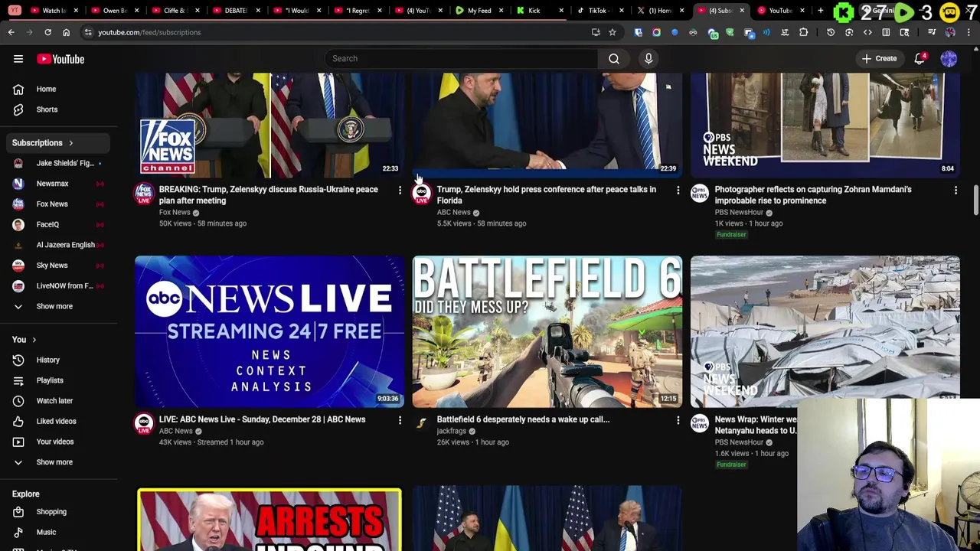Open the Fox News Trump Zelenskyy thumbnail
This screenshot has width=980, height=551.
click(x=269, y=126)
